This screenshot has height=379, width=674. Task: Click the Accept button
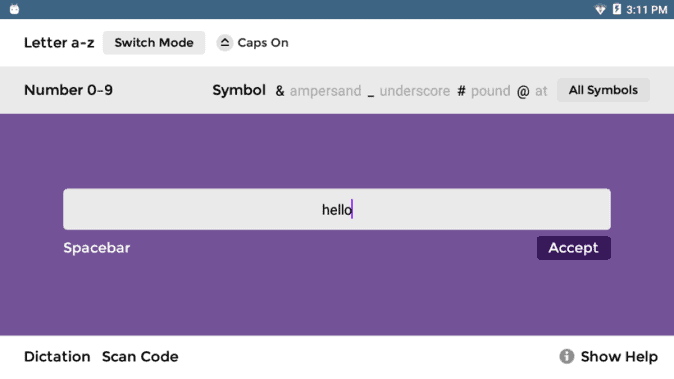tap(573, 248)
